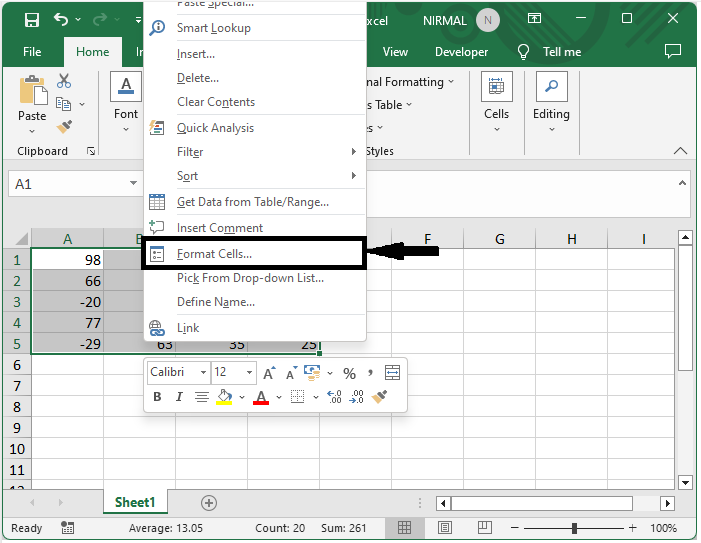This screenshot has width=701, height=543.
Task: Choose Get Data from Table/Range
Action: [x=254, y=202]
